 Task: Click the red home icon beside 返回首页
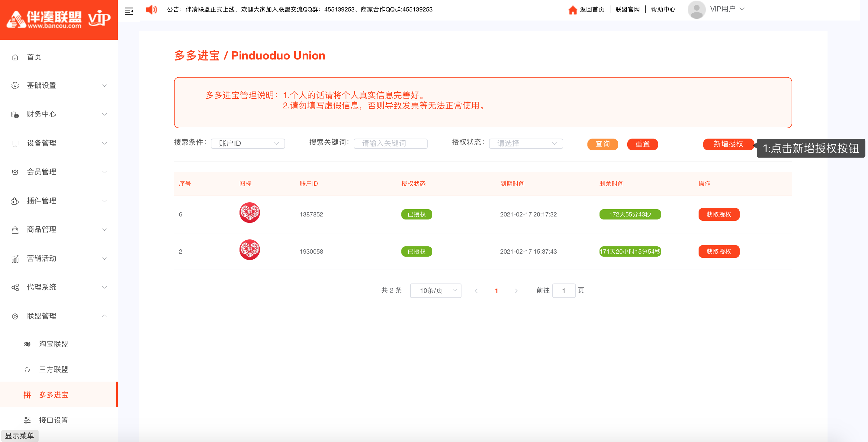[x=573, y=10]
